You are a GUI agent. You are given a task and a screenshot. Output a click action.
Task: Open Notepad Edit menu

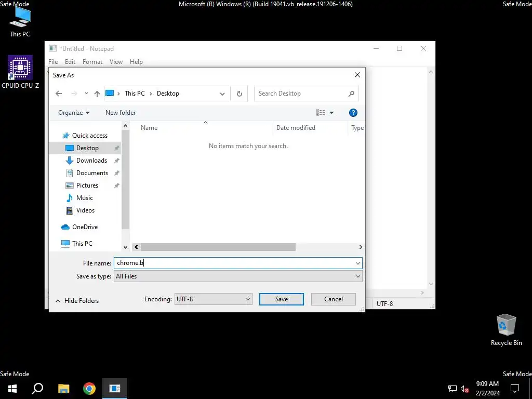click(x=70, y=62)
